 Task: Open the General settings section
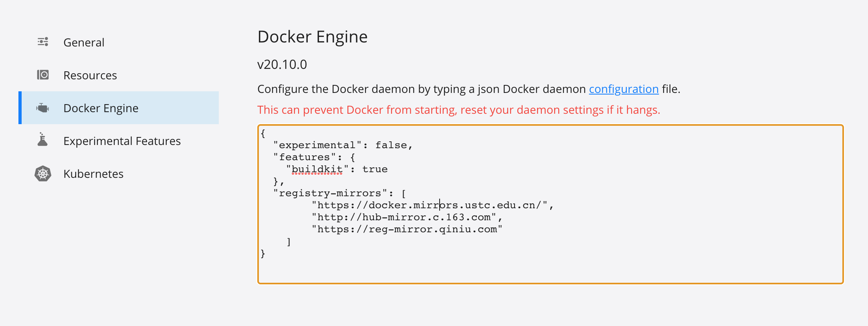pyautogui.click(x=84, y=42)
